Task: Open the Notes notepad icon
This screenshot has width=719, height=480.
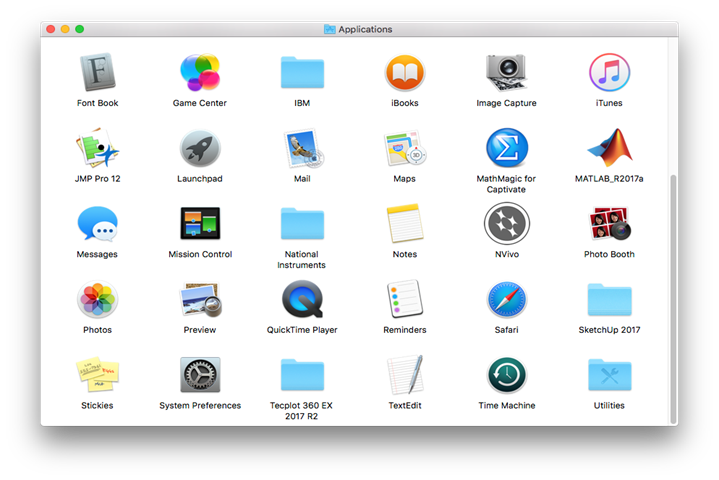Action: (404, 223)
